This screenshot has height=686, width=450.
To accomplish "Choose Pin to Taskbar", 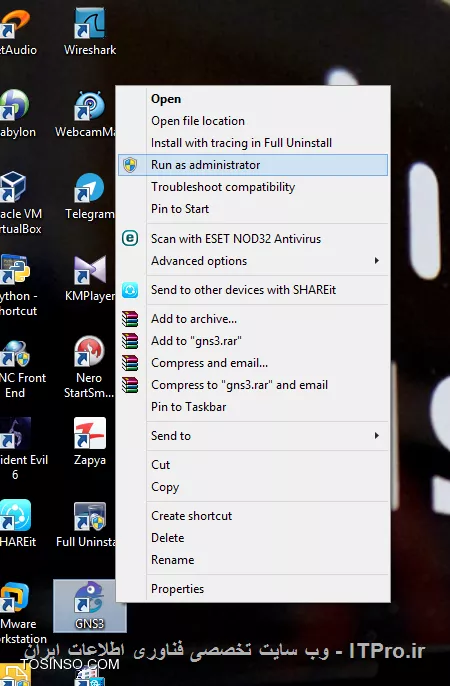I will pyautogui.click(x=253, y=407).
